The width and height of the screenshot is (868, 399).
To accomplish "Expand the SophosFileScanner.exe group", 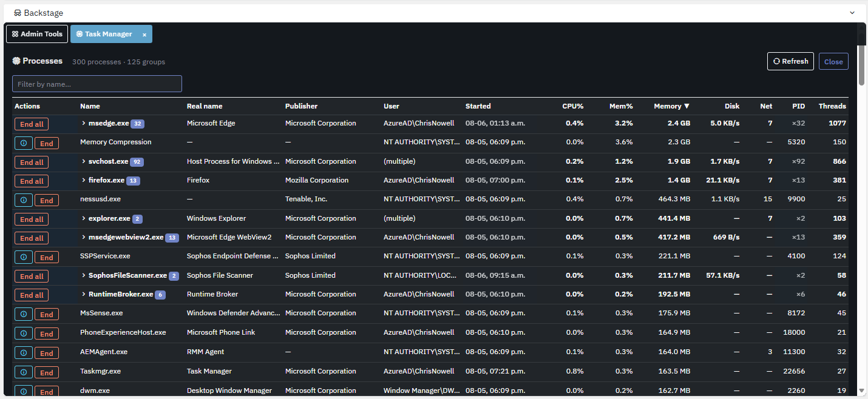I will 84,275.
